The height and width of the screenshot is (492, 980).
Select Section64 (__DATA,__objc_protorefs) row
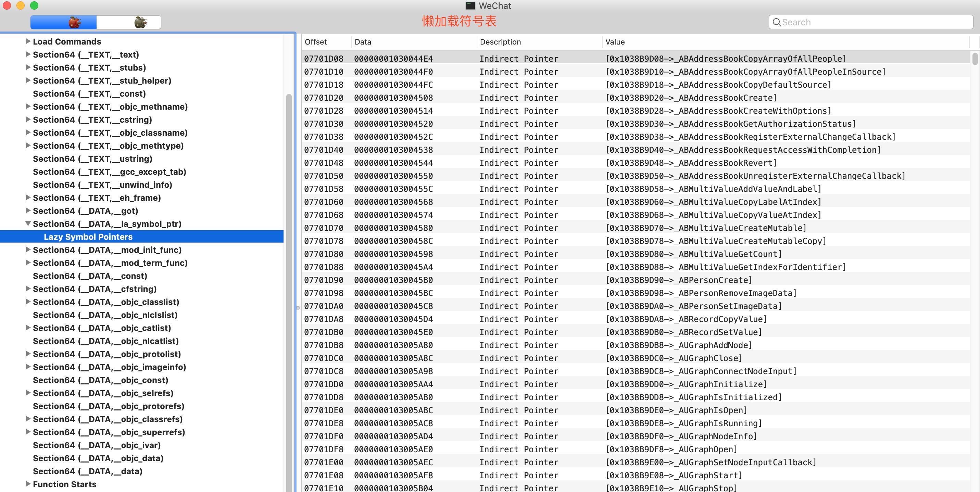[141, 406]
